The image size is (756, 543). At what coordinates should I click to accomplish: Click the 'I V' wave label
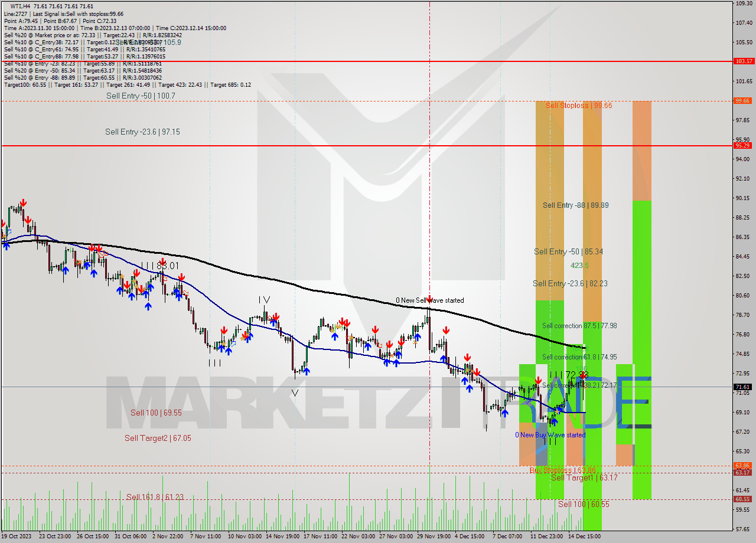pos(264,300)
